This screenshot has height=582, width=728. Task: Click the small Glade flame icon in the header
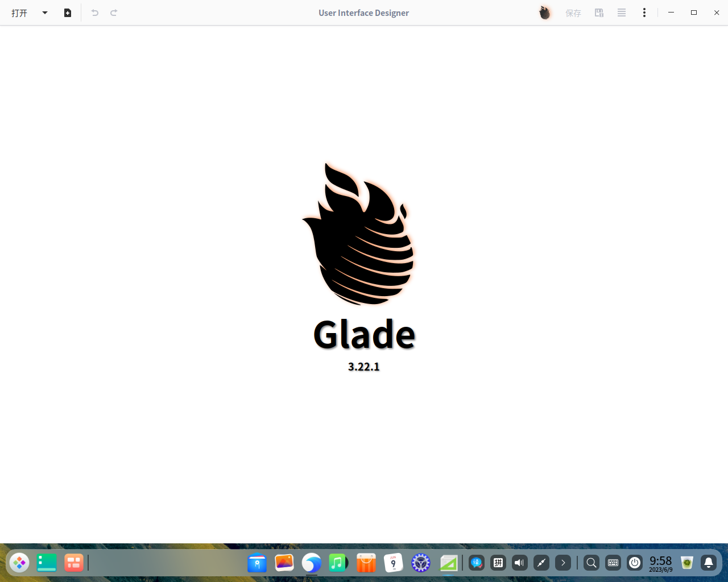pos(545,13)
